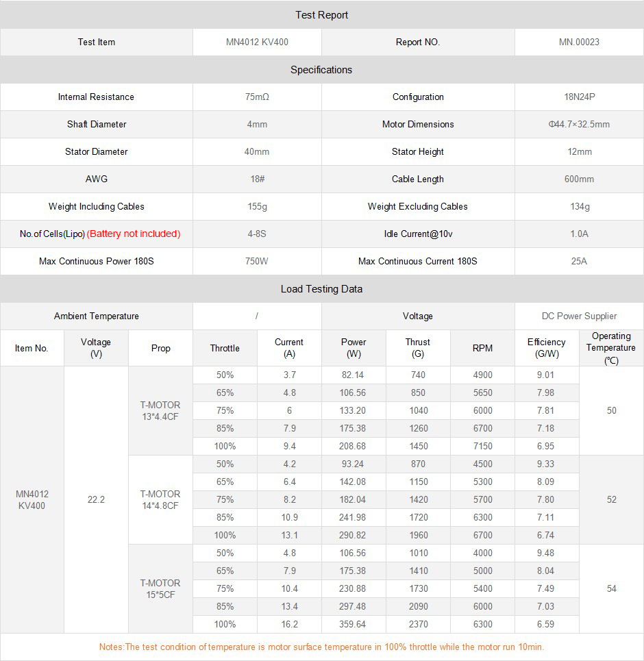Click the 18N24P configuration value
The width and height of the screenshot is (644, 661).
579,97
